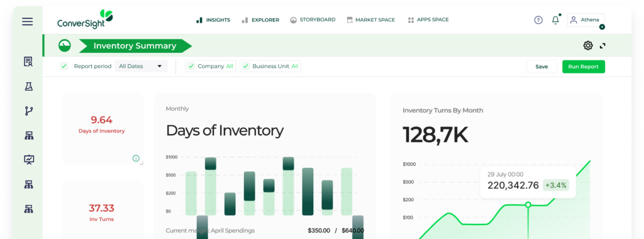Open the All Dates dropdown
The width and height of the screenshot is (644, 239).
(142, 66)
